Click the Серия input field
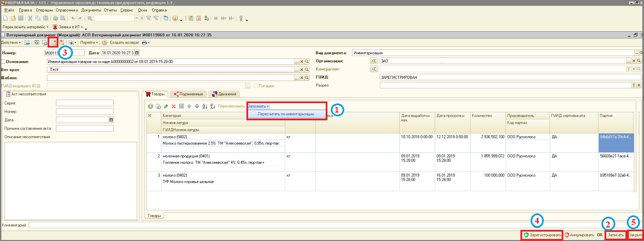The width and height of the screenshot is (644, 241). point(85,103)
